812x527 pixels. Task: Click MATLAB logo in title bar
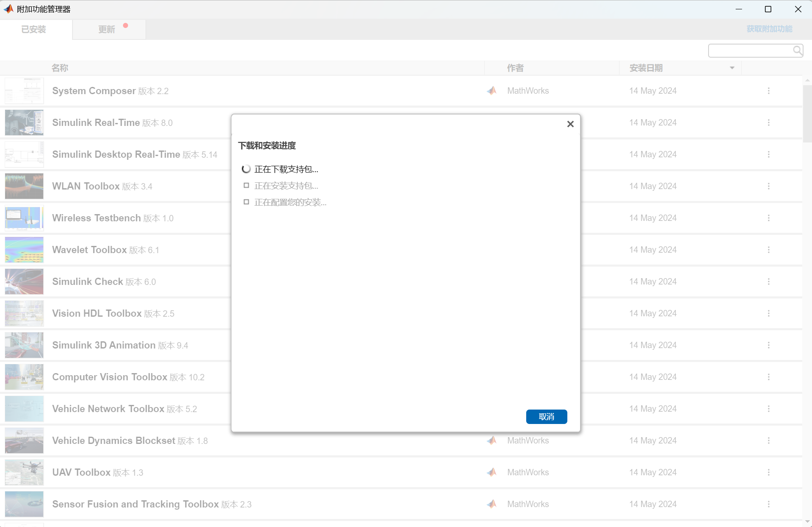click(x=8, y=9)
